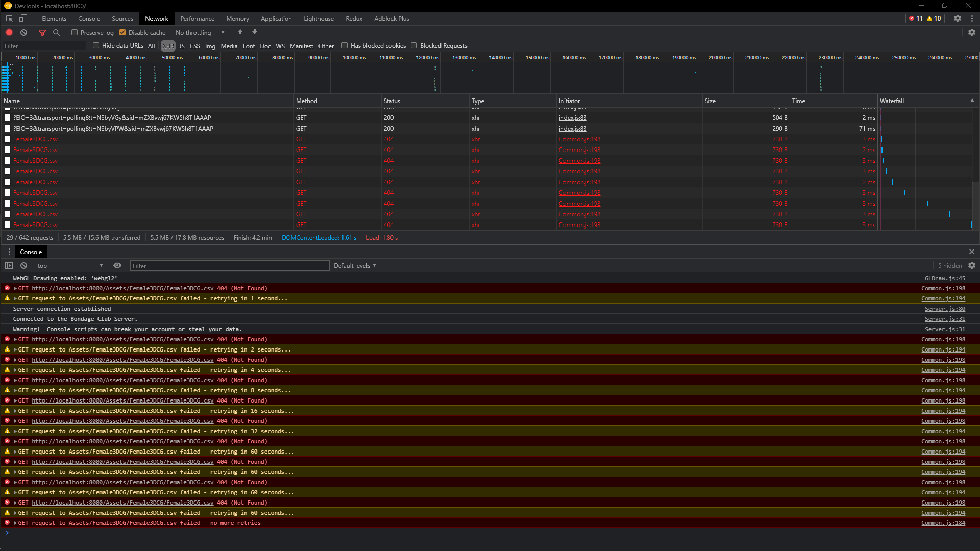Open top context selector dropdown
This screenshot has width=980, height=551.
pos(70,265)
